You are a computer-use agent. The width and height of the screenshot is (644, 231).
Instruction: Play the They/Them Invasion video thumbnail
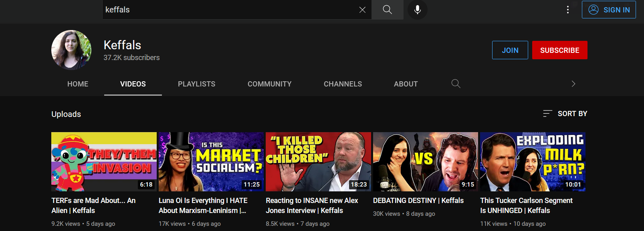pyautogui.click(x=104, y=162)
